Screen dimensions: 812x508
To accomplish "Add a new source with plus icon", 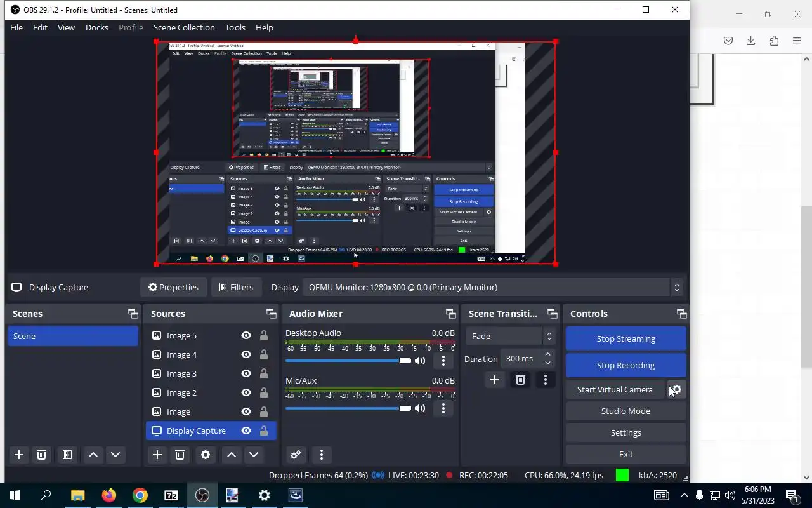I will click(157, 455).
